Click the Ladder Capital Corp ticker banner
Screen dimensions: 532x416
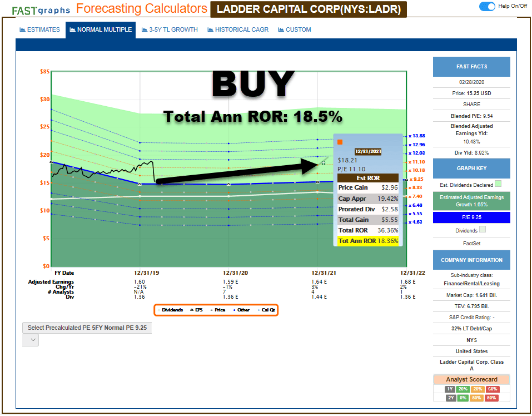(x=309, y=9)
